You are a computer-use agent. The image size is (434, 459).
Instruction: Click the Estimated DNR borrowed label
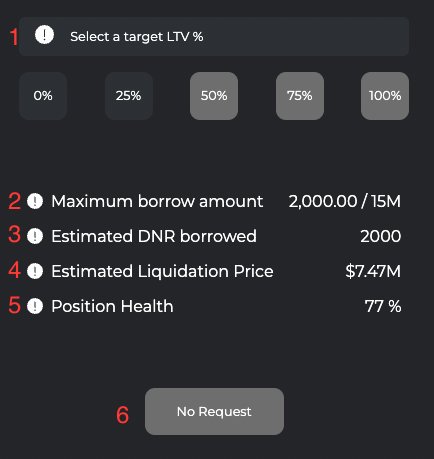coord(154,236)
